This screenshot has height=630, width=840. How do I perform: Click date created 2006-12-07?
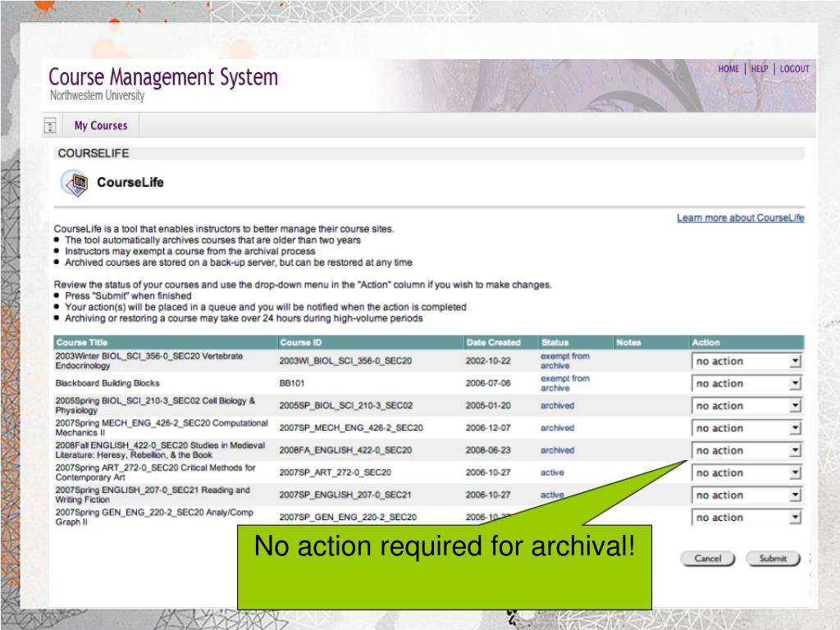(x=488, y=428)
